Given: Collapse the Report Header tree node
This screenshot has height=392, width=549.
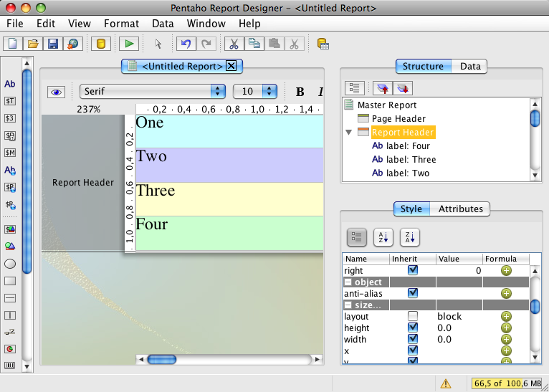Looking at the screenshot, I should pyautogui.click(x=349, y=133).
